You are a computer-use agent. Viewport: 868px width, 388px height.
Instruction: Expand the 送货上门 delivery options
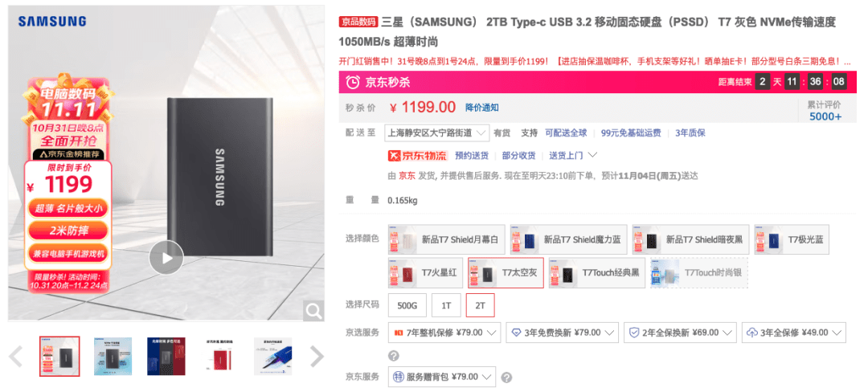click(573, 156)
